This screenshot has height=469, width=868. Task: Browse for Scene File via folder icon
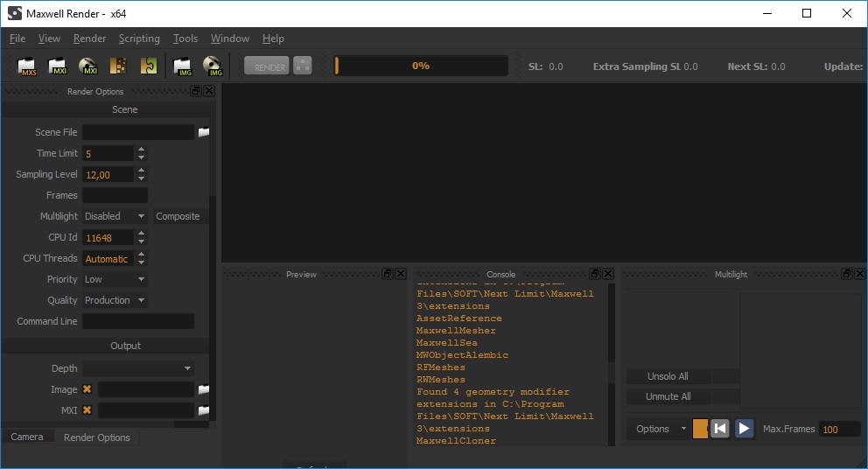tap(204, 132)
